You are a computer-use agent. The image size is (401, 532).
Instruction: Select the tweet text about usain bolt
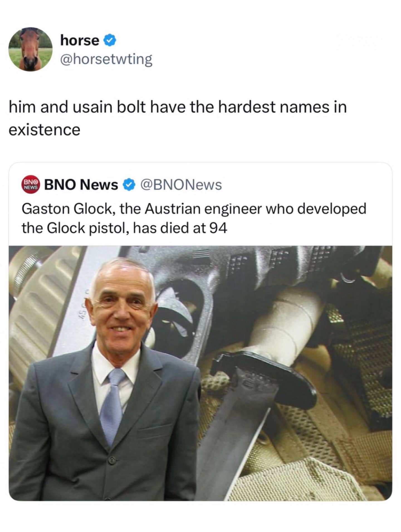[x=178, y=118]
